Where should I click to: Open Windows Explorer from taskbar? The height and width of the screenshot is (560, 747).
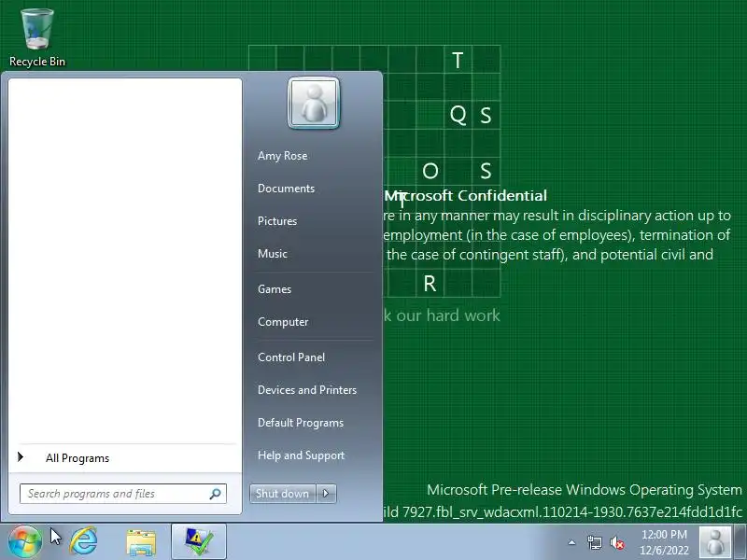[141, 542]
